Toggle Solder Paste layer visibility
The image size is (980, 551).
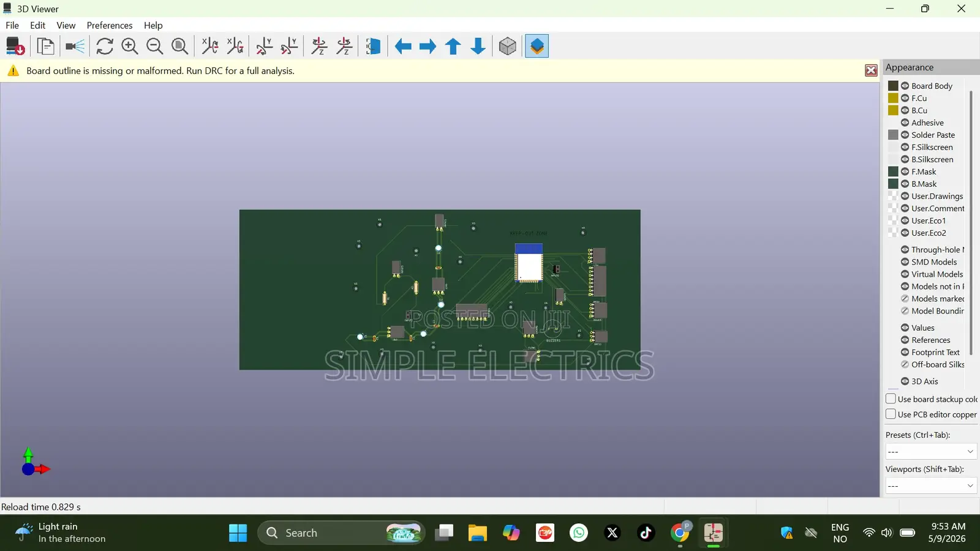click(905, 135)
